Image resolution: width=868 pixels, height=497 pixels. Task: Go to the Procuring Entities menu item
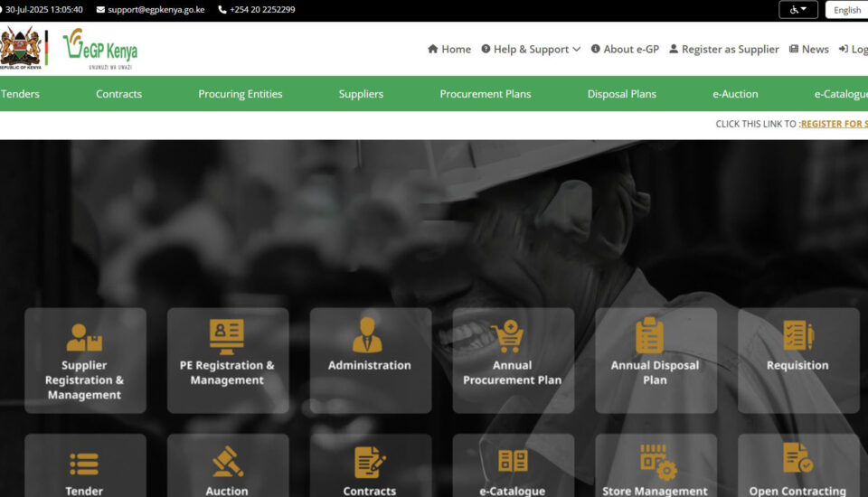(241, 94)
